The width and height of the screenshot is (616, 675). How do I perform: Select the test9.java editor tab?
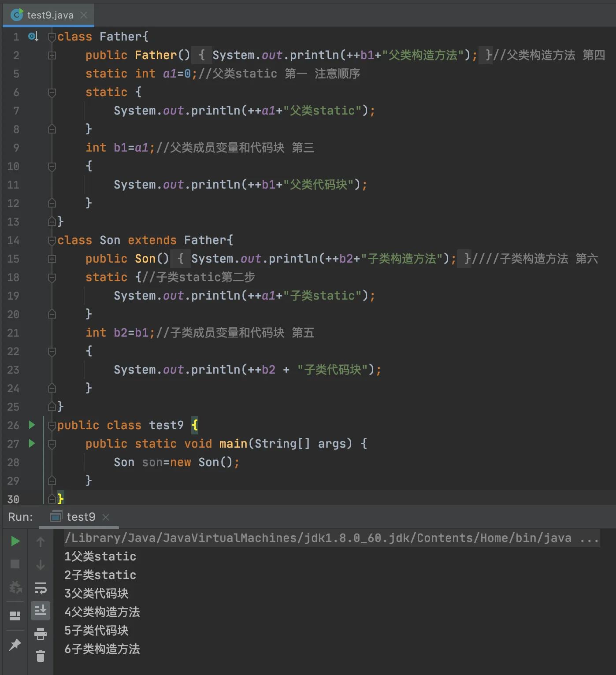48,15
